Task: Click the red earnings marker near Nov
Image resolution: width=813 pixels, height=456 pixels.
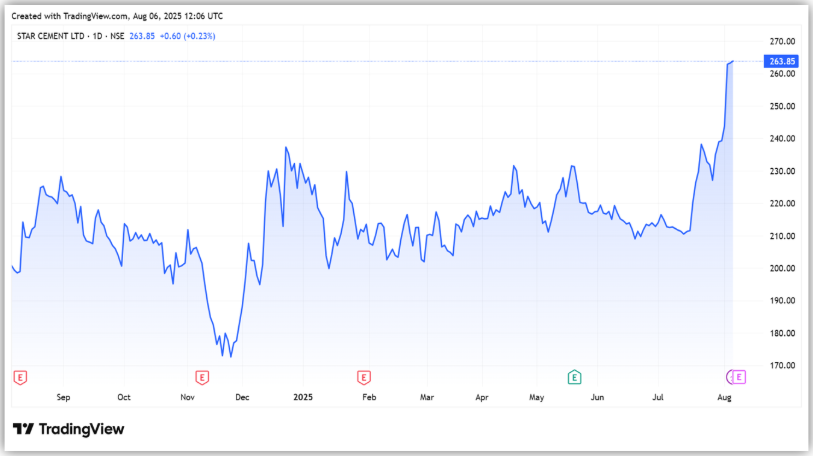Action: 202,377
